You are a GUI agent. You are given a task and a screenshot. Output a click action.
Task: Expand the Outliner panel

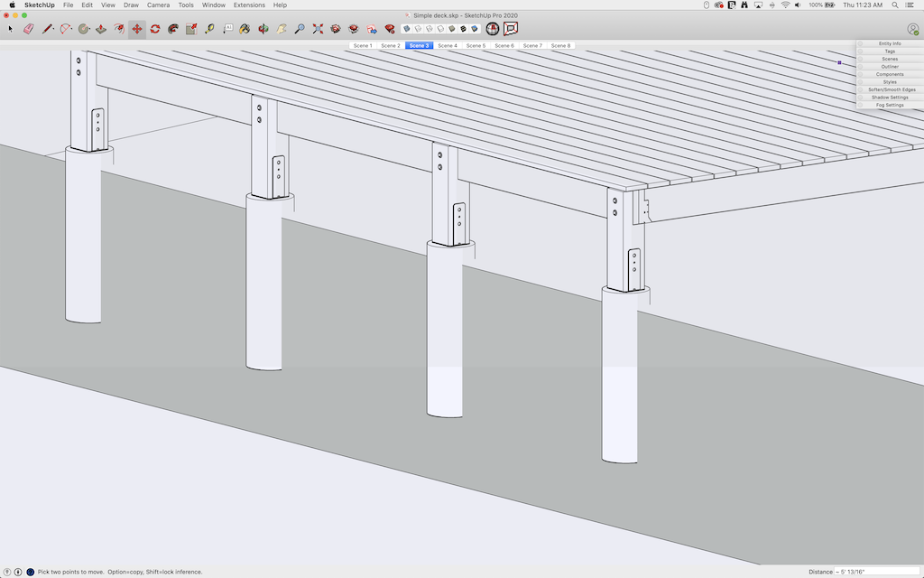click(890, 67)
